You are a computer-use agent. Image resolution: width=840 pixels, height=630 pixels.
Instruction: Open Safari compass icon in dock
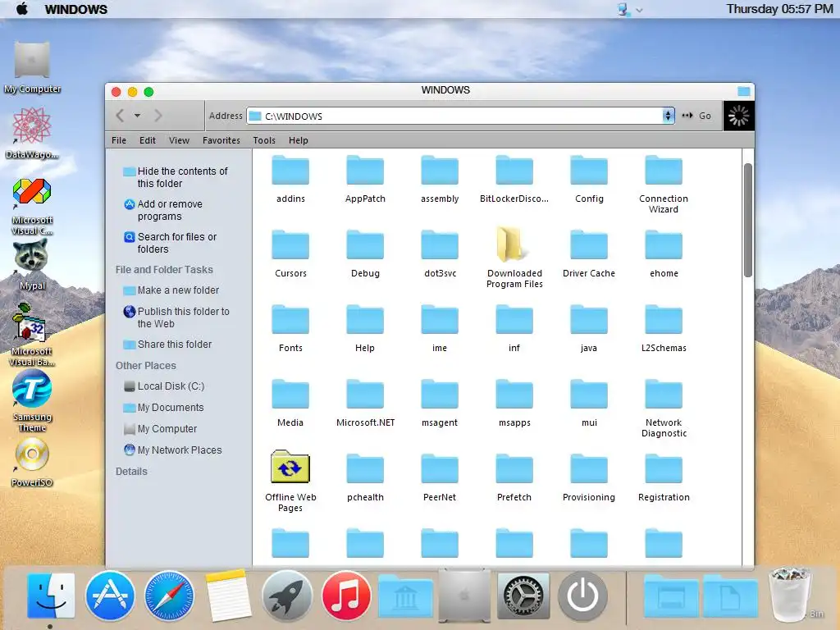(x=169, y=596)
